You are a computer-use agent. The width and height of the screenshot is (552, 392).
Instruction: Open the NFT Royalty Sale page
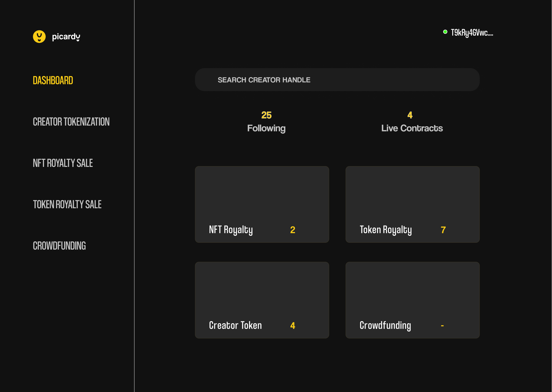63,163
